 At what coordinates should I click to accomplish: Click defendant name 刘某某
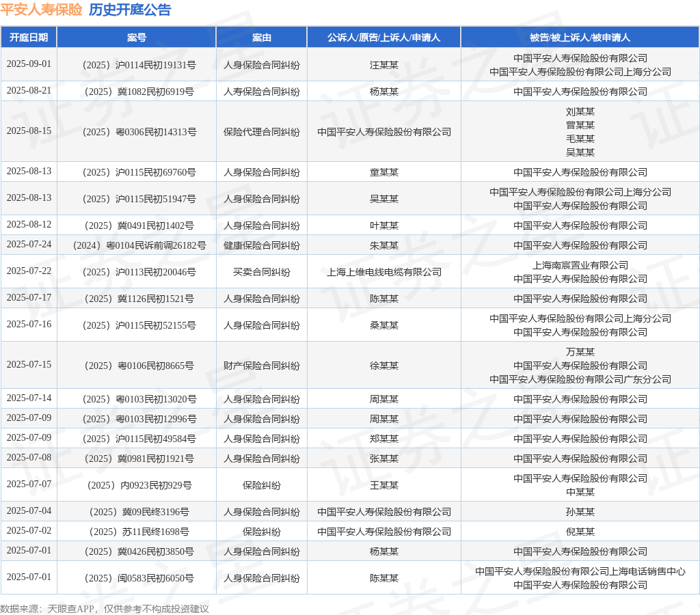(x=580, y=111)
